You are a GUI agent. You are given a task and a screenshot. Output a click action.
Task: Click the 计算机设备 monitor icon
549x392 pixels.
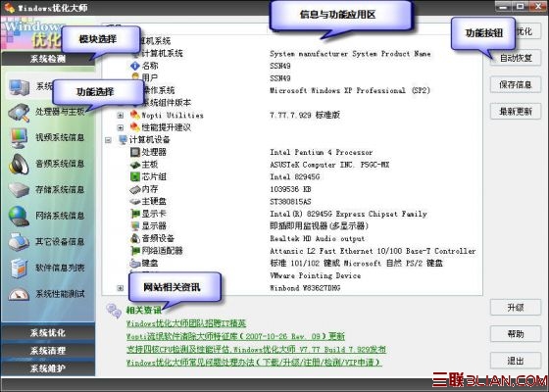tap(123, 139)
